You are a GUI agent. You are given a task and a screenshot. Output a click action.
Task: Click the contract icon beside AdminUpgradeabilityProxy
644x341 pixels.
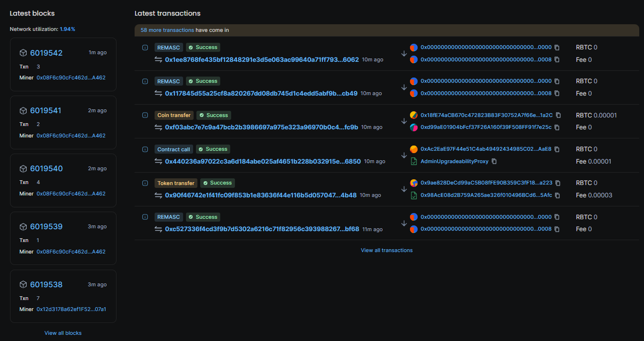coord(414,161)
